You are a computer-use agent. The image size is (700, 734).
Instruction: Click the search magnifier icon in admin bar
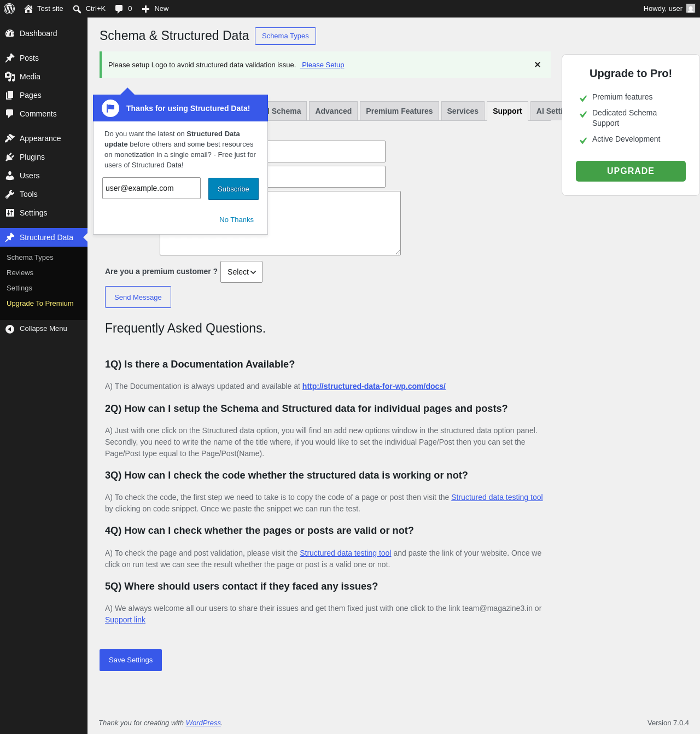tap(77, 9)
